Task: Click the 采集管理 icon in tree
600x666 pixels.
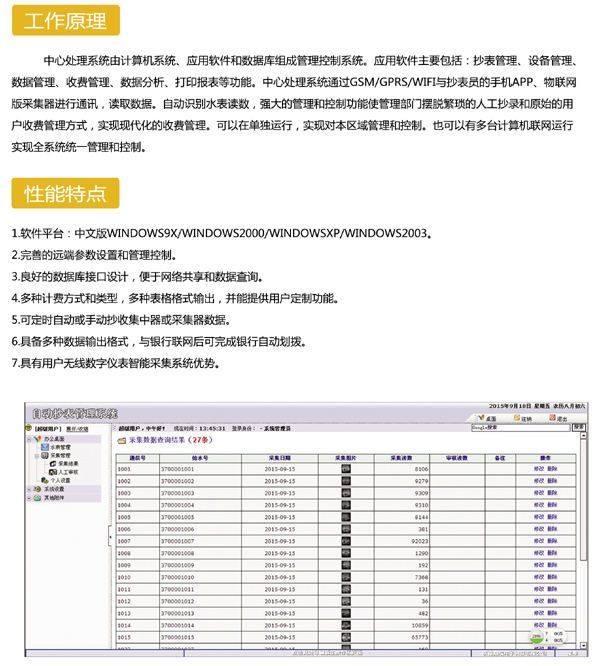Action: (45, 455)
